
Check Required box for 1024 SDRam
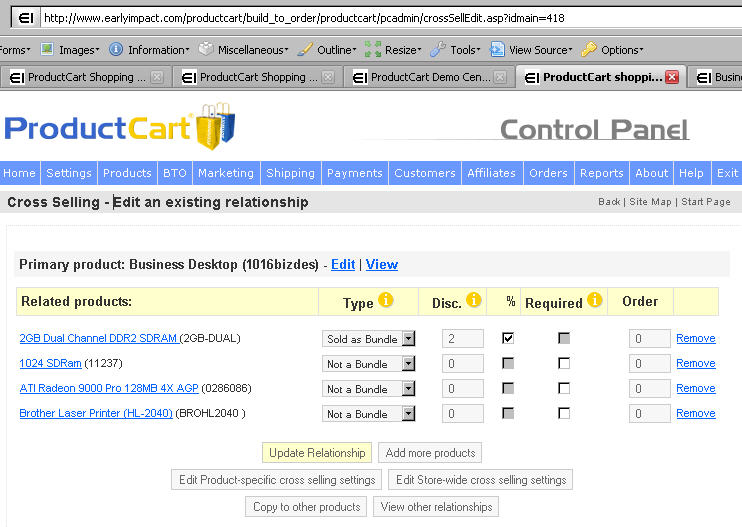click(x=564, y=364)
